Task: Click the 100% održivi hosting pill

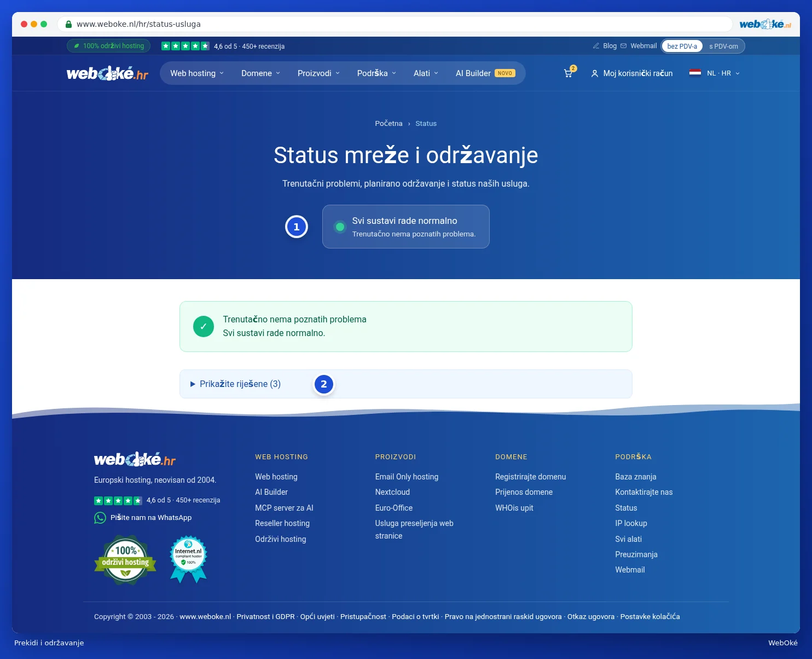Action: click(x=109, y=46)
